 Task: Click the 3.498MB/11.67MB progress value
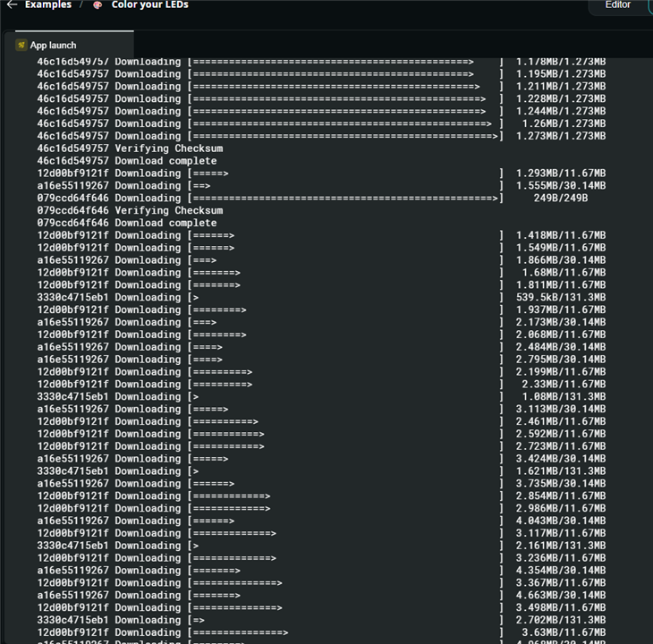tap(561, 608)
